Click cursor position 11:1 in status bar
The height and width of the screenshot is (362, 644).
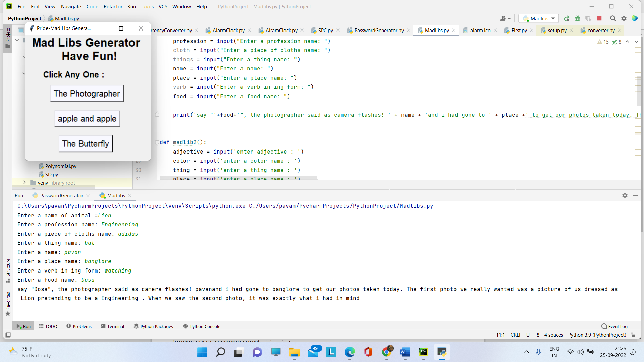click(500, 335)
